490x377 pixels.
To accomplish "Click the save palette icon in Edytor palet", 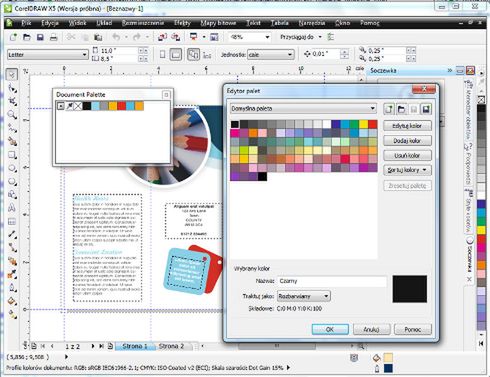I will pyautogui.click(x=426, y=109).
